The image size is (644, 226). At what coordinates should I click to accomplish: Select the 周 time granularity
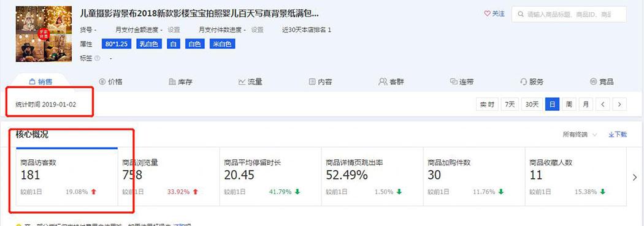tap(569, 104)
